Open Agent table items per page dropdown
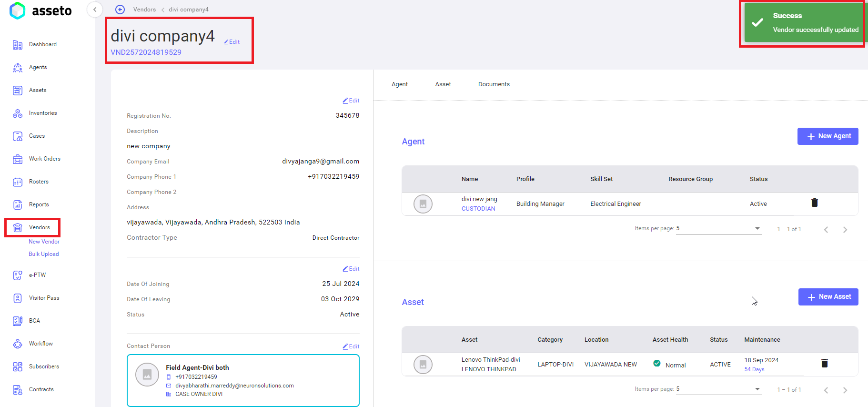The width and height of the screenshot is (868, 407). [718, 229]
